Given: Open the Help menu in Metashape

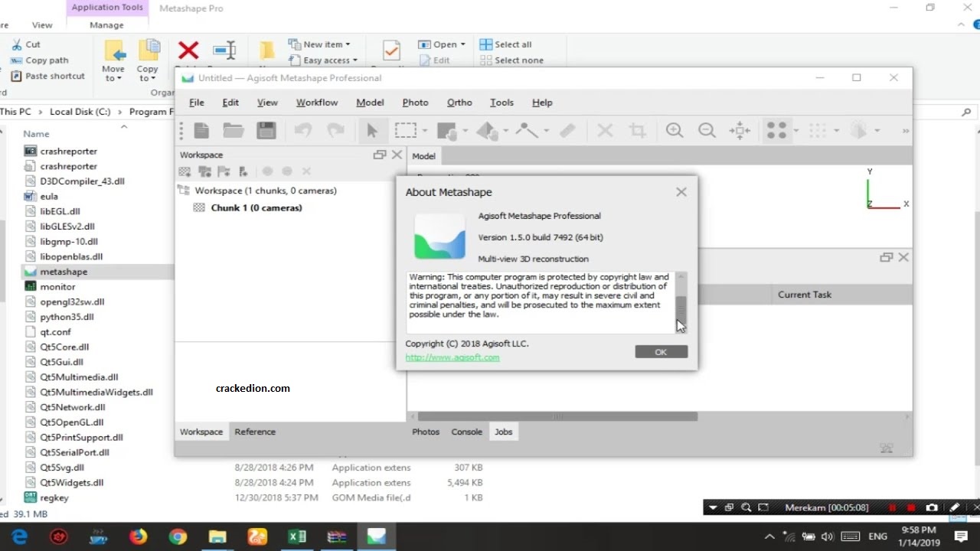Looking at the screenshot, I should pos(542,103).
